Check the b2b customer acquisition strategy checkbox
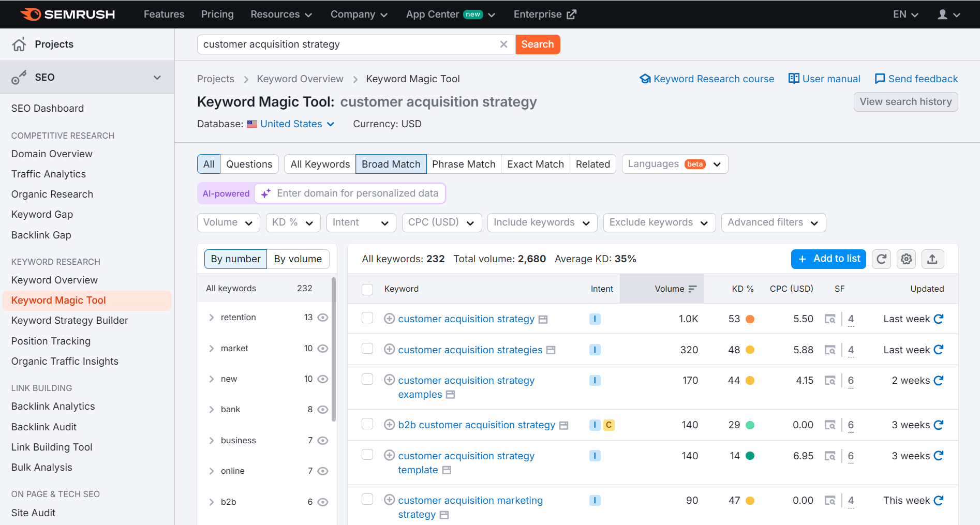Image resolution: width=980 pixels, height=525 pixels. [367, 424]
